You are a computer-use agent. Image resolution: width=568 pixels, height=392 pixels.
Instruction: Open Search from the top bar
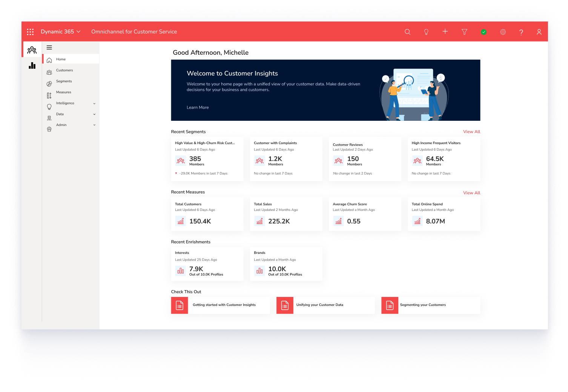pos(407,32)
